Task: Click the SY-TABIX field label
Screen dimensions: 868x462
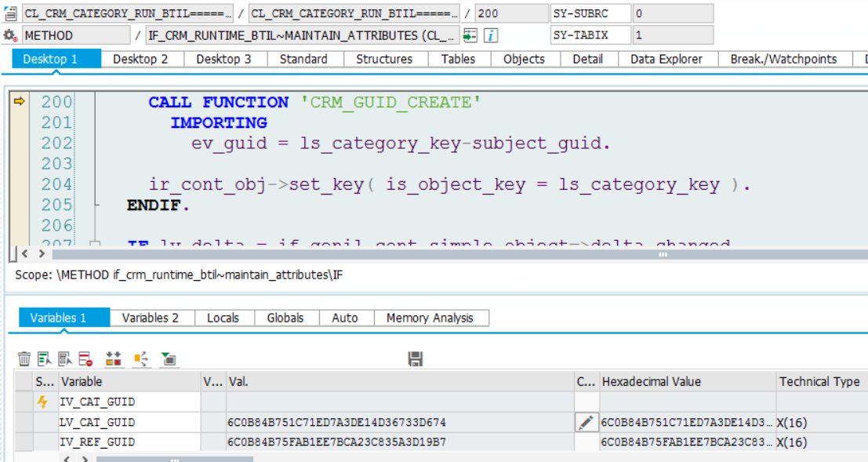Action: click(x=590, y=35)
